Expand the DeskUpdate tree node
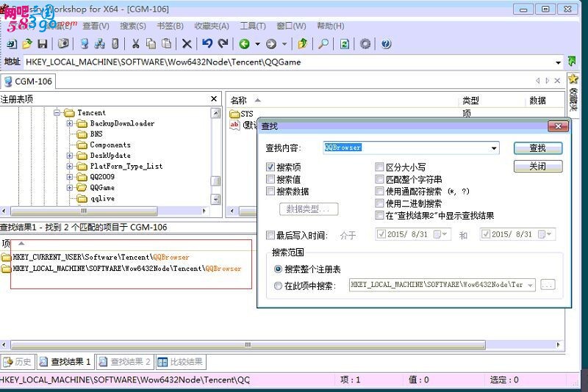Viewport: 588px width, 392px height. pyautogui.click(x=70, y=156)
